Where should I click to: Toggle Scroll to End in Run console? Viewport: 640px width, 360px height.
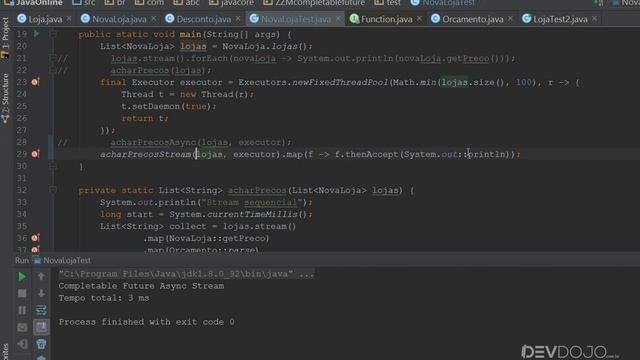[x=41, y=327]
